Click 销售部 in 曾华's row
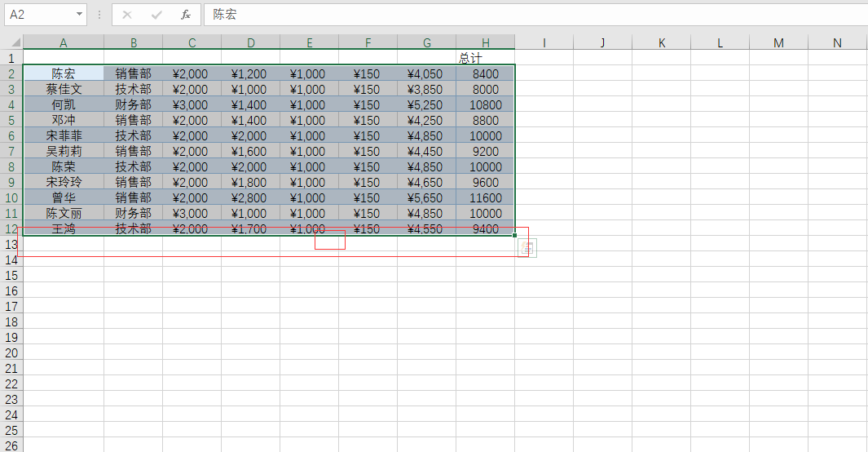Viewport: 868px width, 452px height. (x=134, y=197)
